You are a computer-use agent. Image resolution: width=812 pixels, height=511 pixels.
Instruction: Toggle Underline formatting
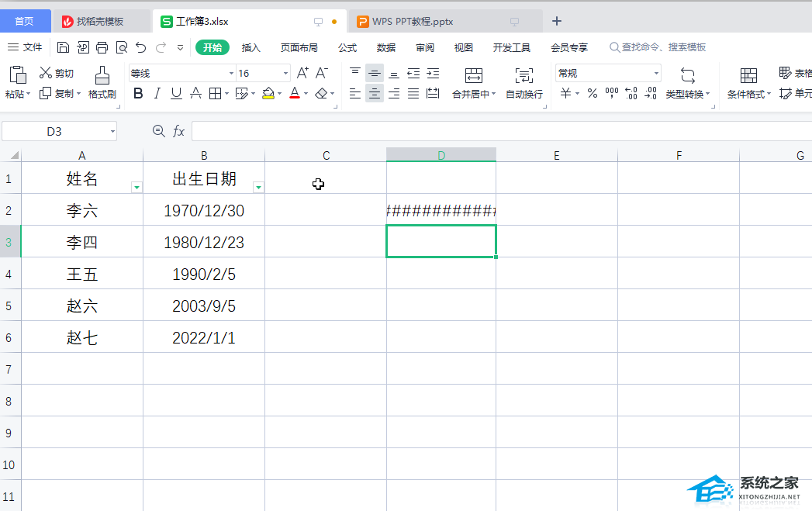(x=176, y=94)
